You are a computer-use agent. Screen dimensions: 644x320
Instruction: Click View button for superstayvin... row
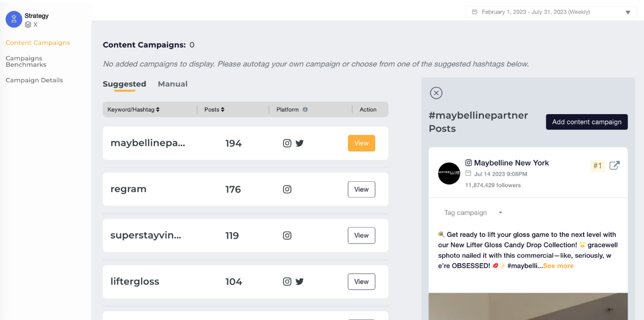(x=362, y=235)
